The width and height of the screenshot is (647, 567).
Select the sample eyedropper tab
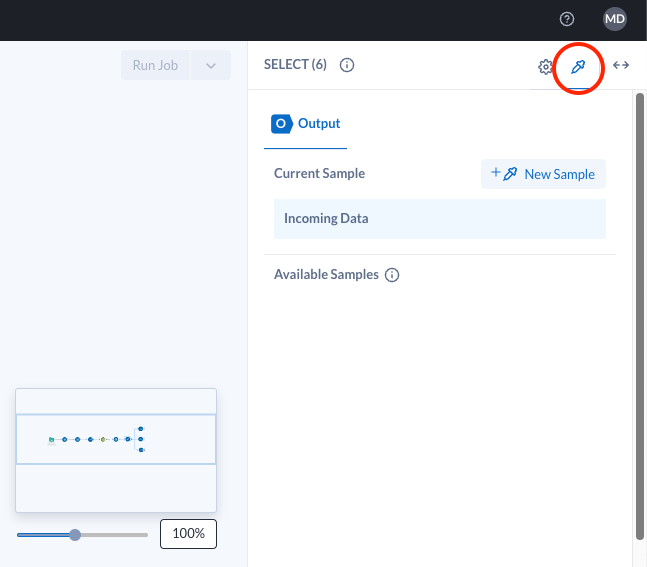578,66
